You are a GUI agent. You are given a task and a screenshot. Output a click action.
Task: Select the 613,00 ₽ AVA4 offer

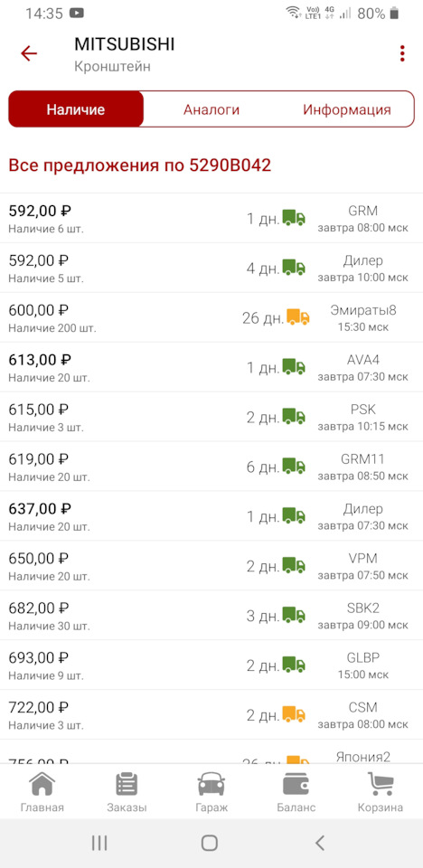coord(211,367)
